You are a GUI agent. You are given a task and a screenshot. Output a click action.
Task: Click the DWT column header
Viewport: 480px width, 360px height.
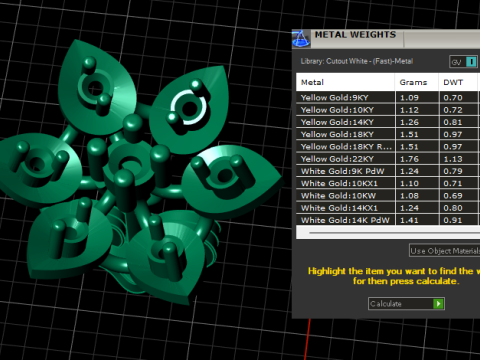(x=458, y=82)
